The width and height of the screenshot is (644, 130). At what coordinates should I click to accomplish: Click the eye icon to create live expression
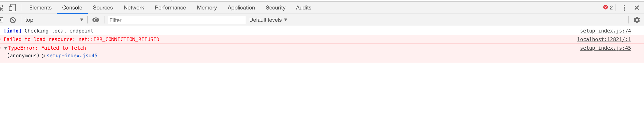[96, 20]
